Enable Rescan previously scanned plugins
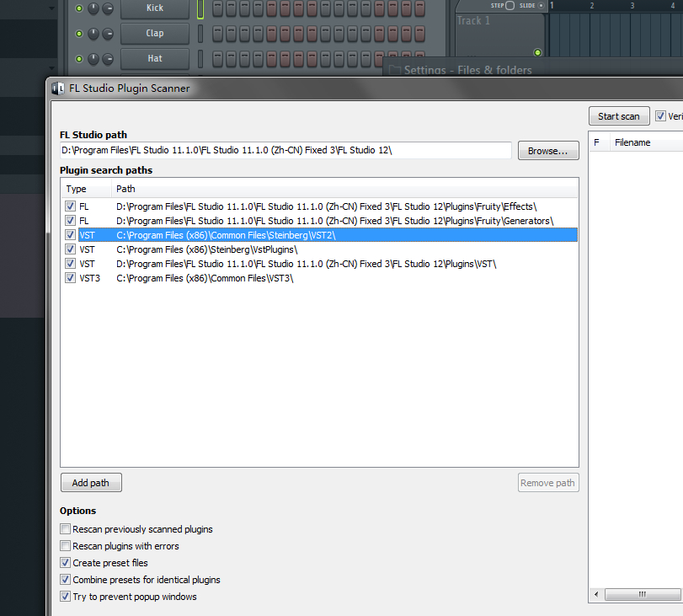This screenshot has width=683, height=616. (x=66, y=529)
